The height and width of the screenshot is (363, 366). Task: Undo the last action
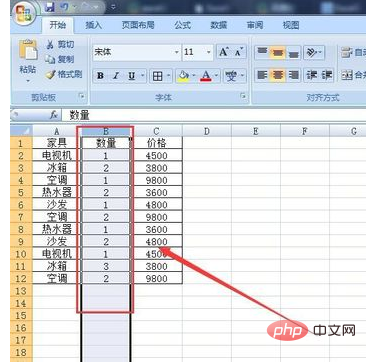pos(64,7)
